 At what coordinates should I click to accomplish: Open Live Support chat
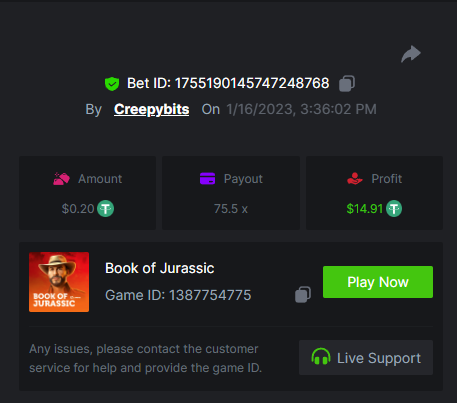pyautogui.click(x=366, y=357)
